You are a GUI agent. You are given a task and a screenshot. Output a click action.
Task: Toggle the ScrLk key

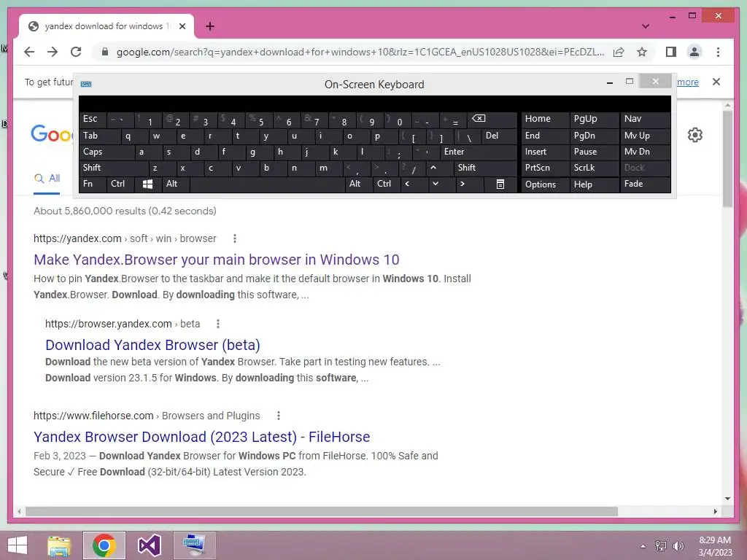pyautogui.click(x=594, y=168)
